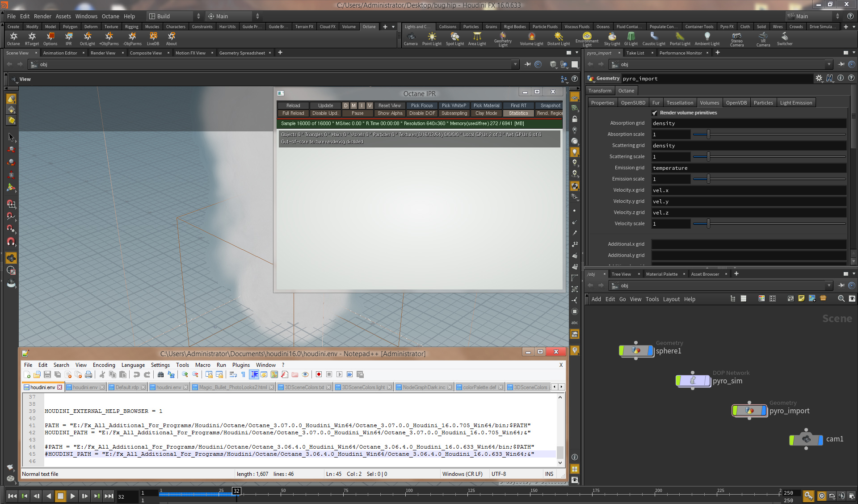
Task: Open the Octane menu in menu bar
Action: (110, 16)
